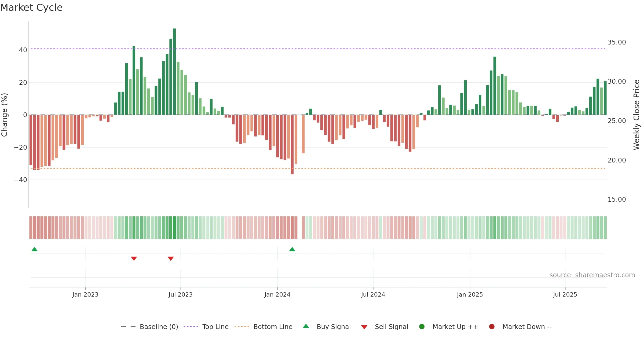Click the Market Cycle chart title
The width and height of the screenshot is (644, 362).
31,8
